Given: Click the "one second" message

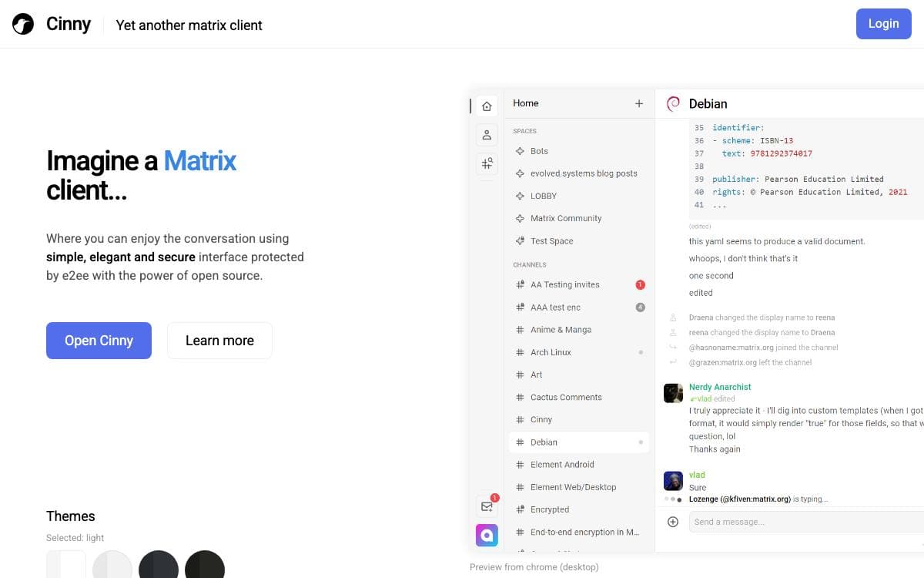Looking at the screenshot, I should tap(711, 276).
